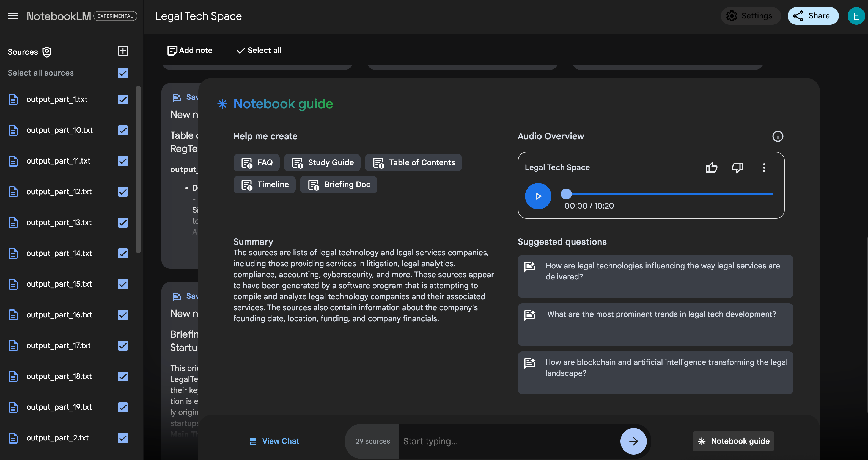Open the output_part_11.txt file icon
The image size is (868, 460).
pos(13,161)
